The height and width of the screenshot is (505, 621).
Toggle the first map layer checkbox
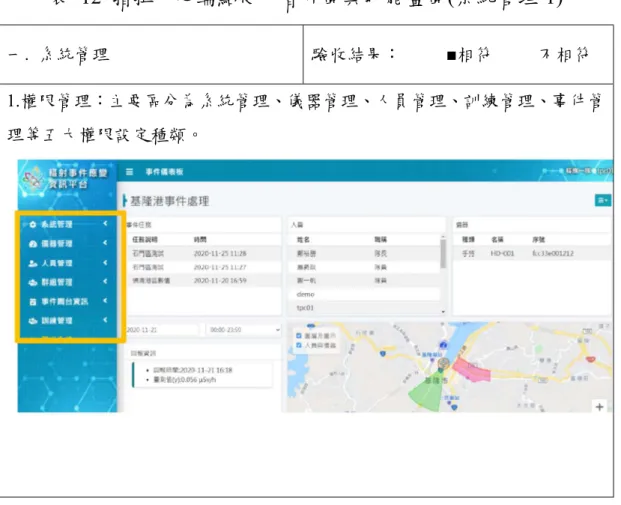pyautogui.click(x=299, y=336)
